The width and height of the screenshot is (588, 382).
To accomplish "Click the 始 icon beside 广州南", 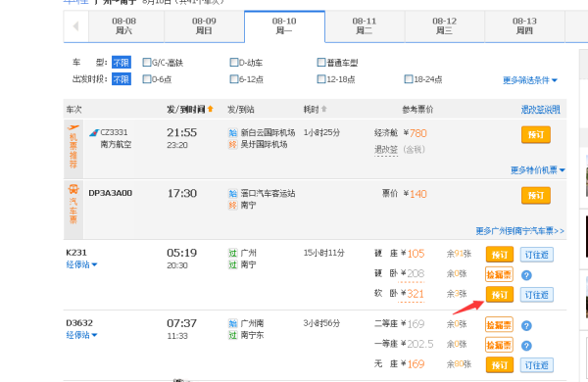I will 233,323.
